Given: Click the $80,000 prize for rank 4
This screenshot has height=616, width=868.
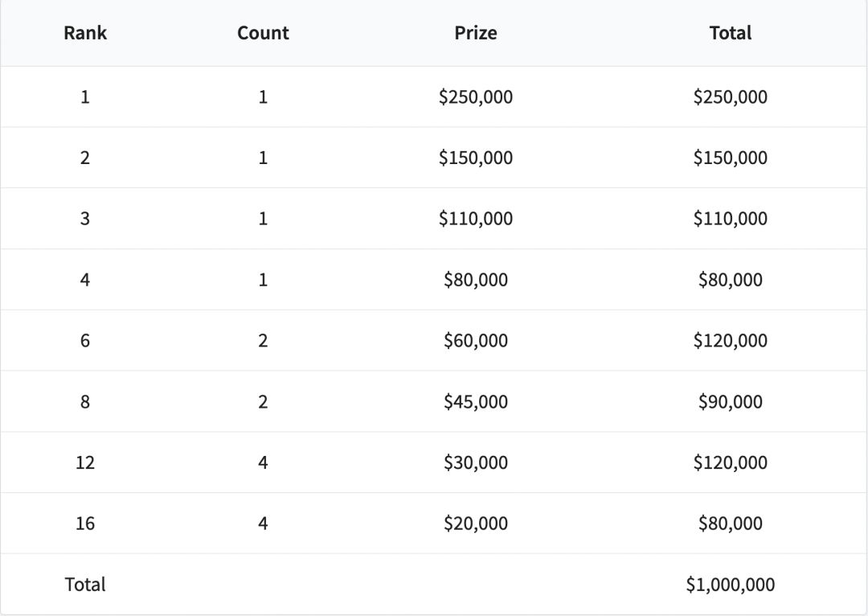Looking at the screenshot, I should 476,280.
